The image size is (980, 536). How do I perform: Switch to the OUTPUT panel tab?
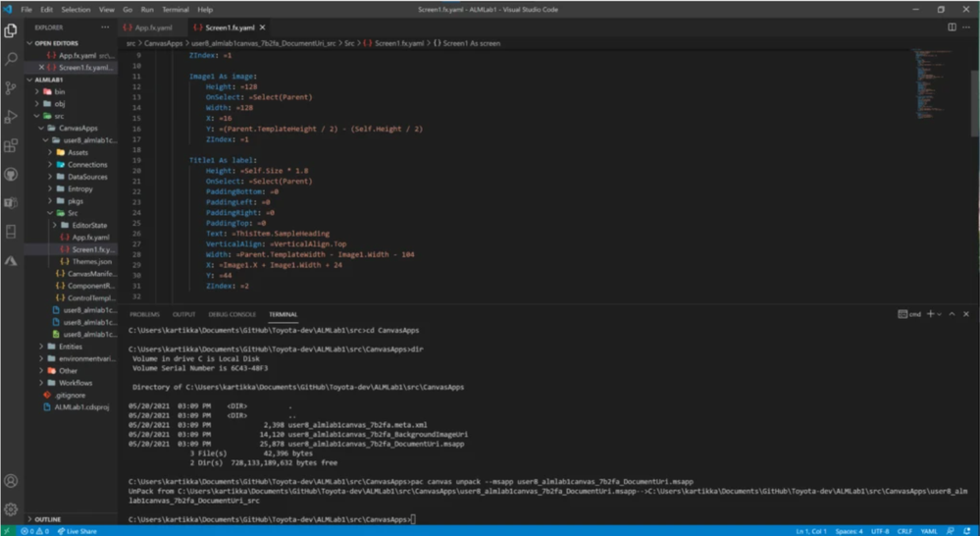pyautogui.click(x=183, y=314)
